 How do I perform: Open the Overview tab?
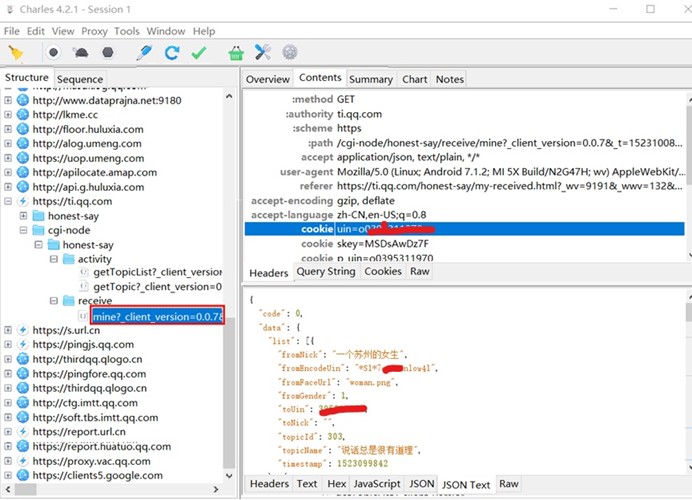point(268,79)
